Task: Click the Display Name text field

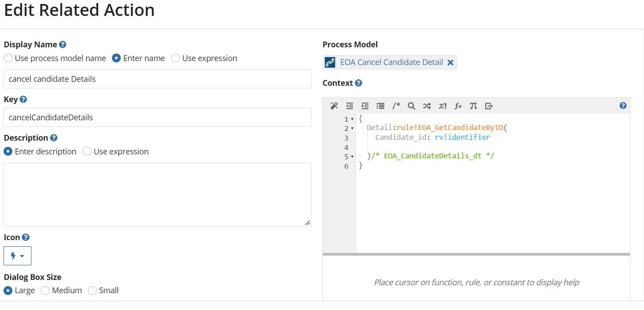Action: click(157, 79)
